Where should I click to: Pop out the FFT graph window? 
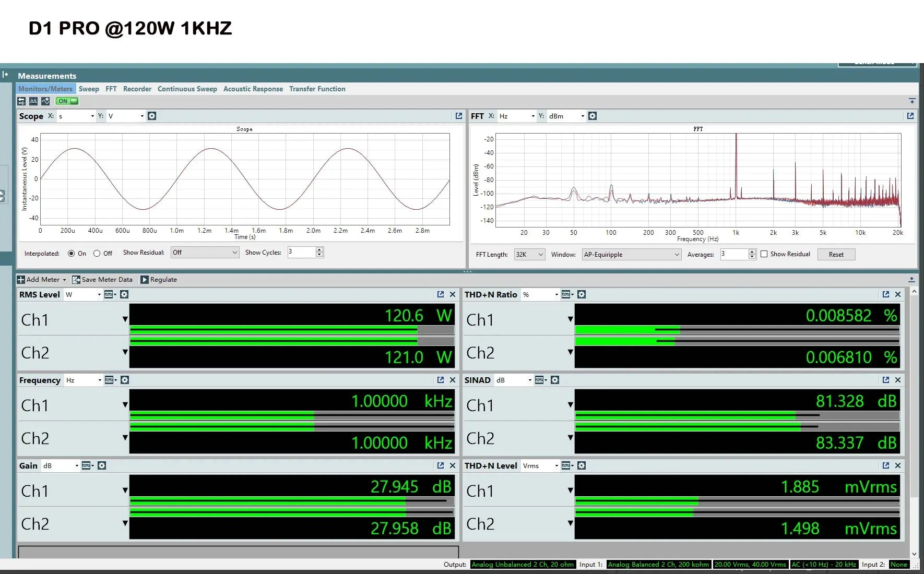[x=910, y=116]
